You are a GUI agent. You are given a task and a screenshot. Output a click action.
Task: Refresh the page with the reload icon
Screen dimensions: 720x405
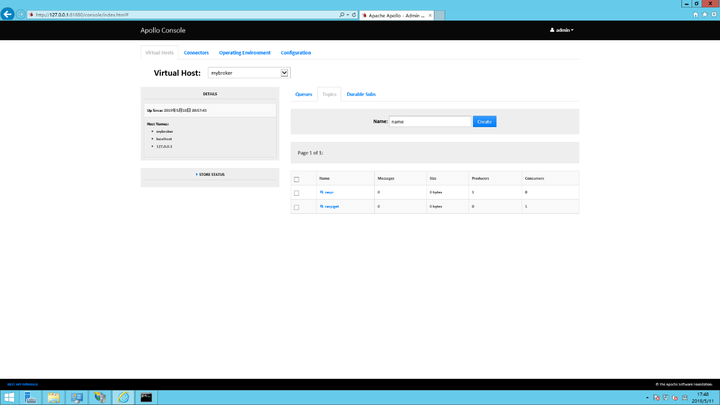pos(354,15)
